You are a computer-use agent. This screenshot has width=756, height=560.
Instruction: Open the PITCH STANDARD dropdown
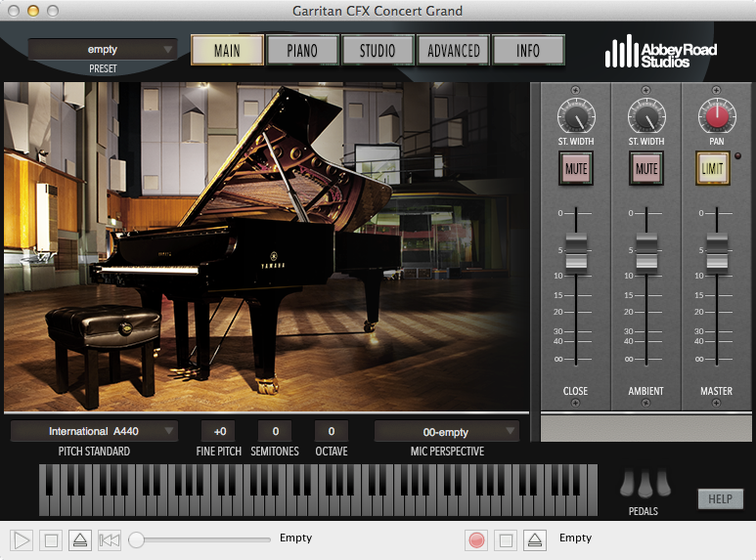click(x=94, y=431)
